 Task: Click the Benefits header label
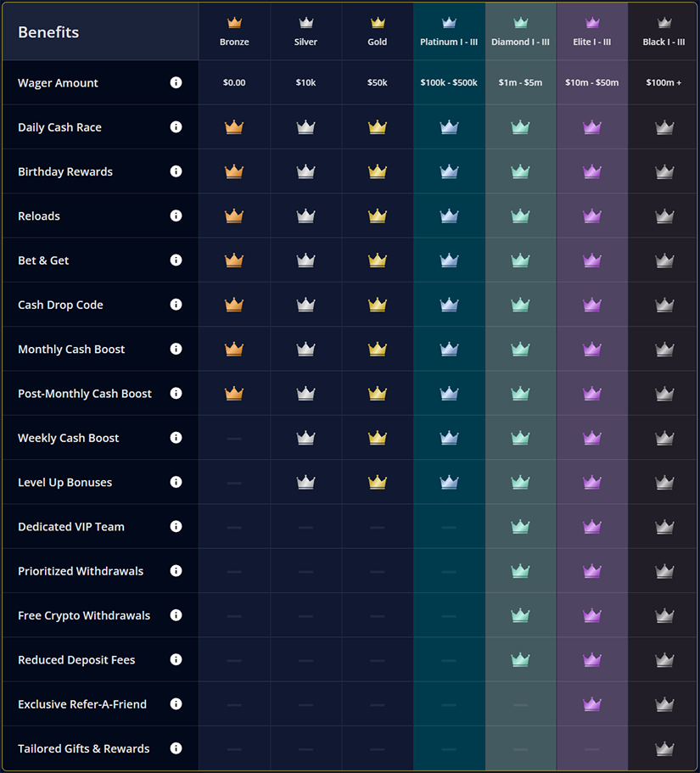pos(48,31)
